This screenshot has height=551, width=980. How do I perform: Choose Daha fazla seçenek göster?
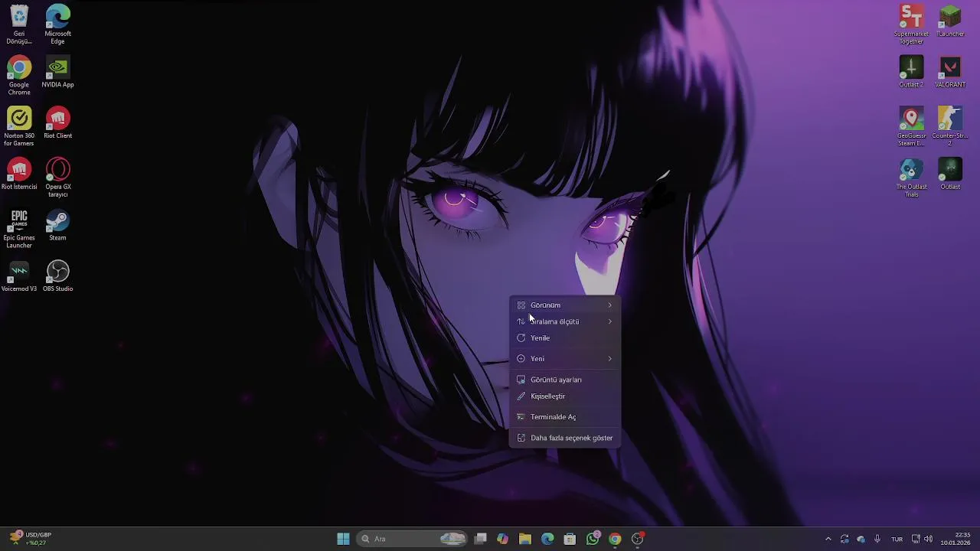tap(565, 438)
